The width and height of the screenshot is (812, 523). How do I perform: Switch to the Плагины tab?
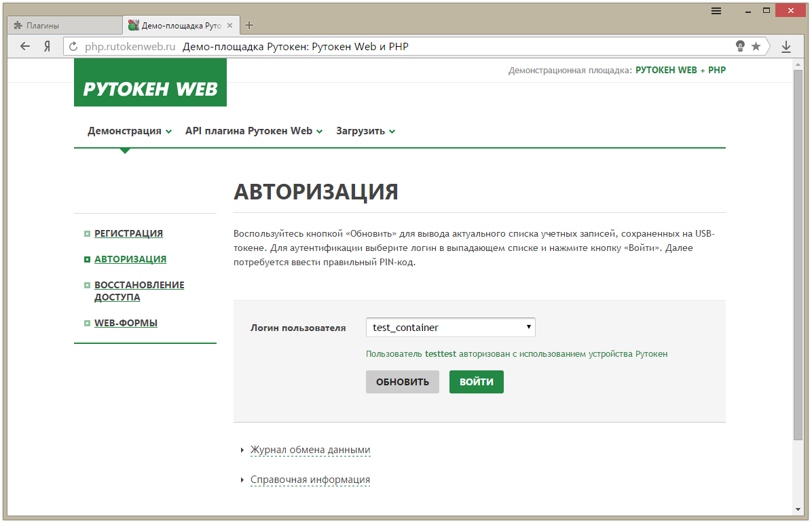tap(64, 26)
